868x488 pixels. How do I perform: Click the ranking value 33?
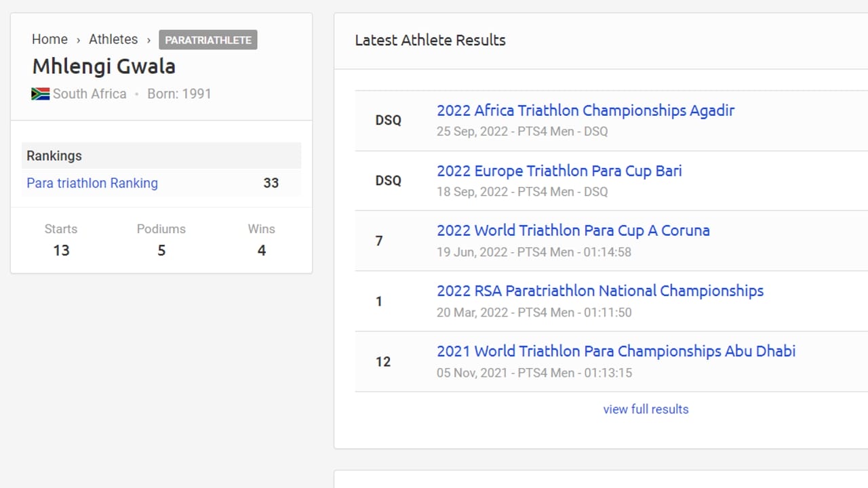pos(271,183)
